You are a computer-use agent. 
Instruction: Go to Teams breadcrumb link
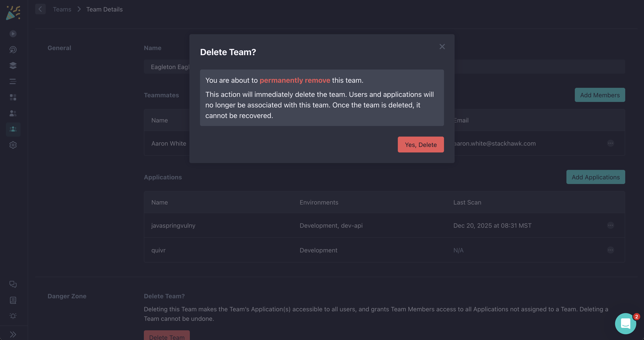click(62, 9)
